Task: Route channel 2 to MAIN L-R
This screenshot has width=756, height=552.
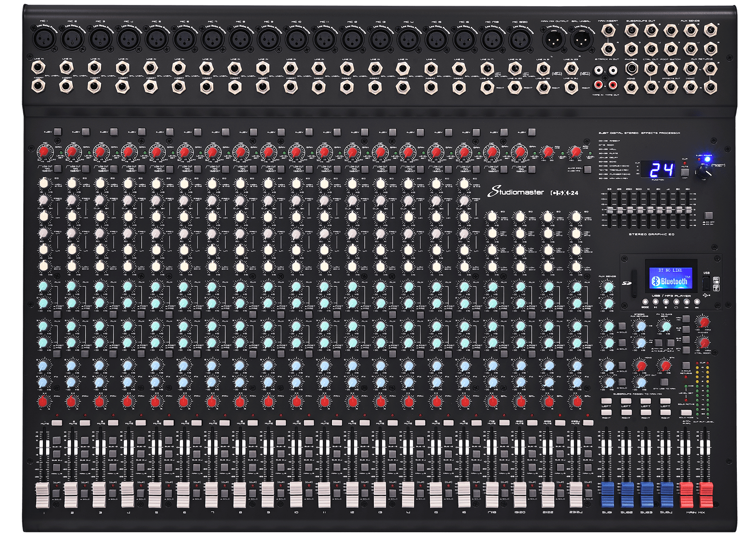Action: click(x=85, y=467)
